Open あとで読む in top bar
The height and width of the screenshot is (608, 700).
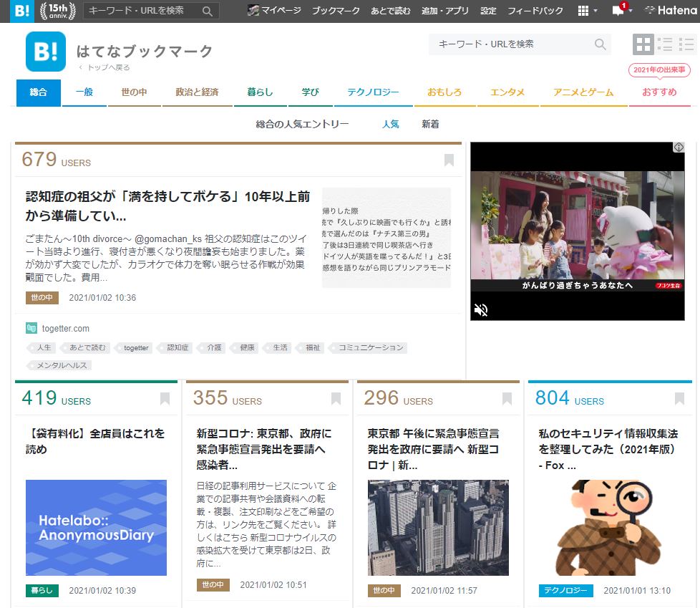[391, 10]
